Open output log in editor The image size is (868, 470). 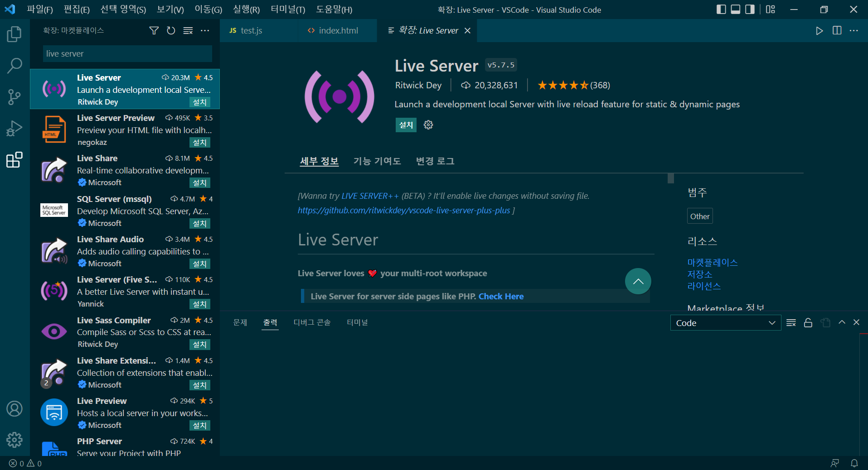[x=825, y=322]
